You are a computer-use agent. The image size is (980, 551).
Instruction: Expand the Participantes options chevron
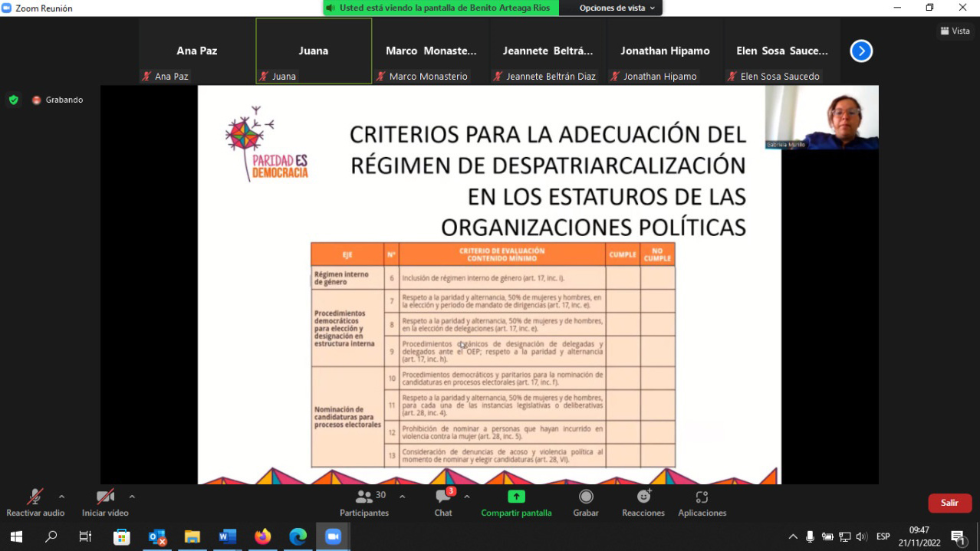coord(402,497)
